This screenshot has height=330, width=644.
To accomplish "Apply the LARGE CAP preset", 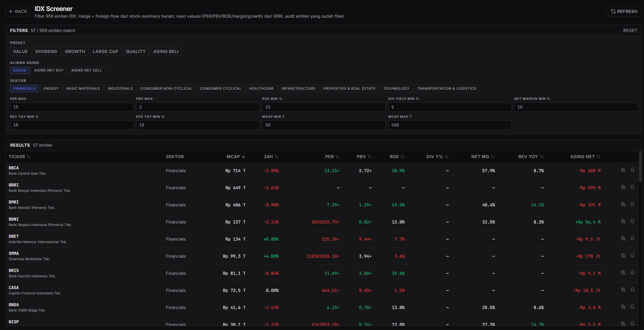I will click(x=105, y=52).
